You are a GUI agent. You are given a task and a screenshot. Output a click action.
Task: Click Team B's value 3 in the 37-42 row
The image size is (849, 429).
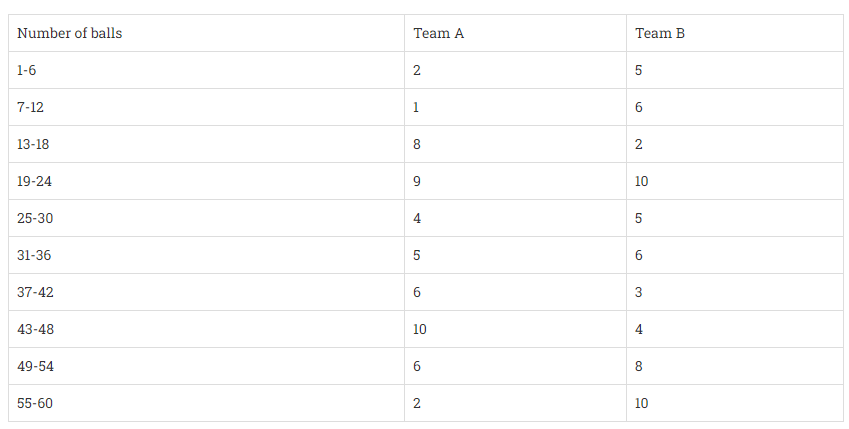(639, 292)
